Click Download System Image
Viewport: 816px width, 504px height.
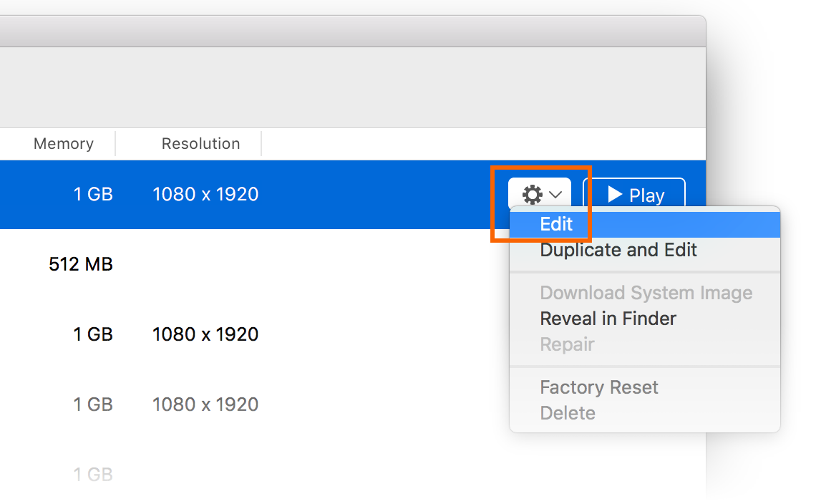646,292
